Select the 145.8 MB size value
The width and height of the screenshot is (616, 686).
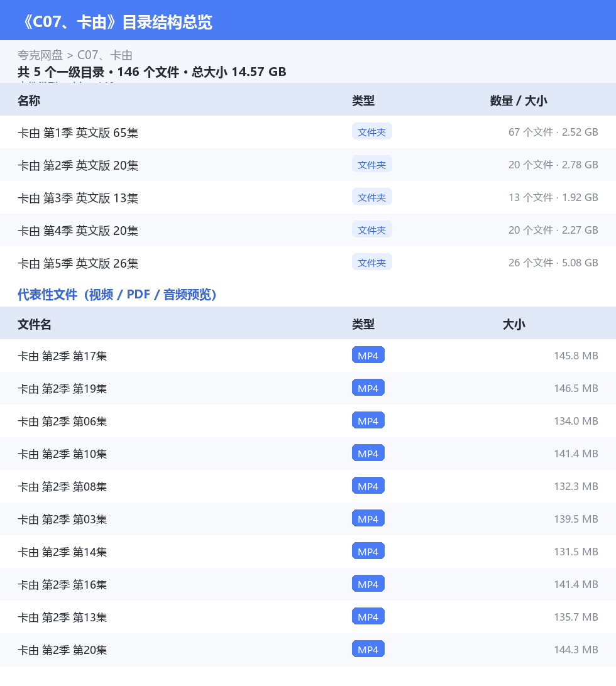tap(576, 356)
